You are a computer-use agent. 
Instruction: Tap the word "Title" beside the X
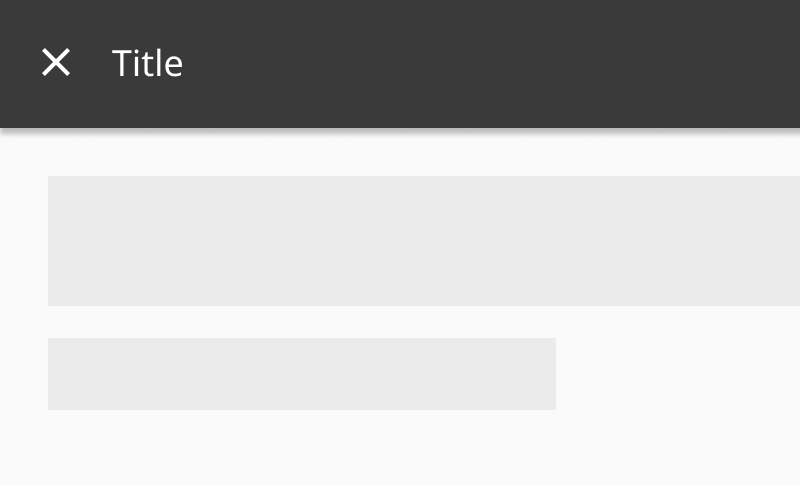(x=147, y=64)
